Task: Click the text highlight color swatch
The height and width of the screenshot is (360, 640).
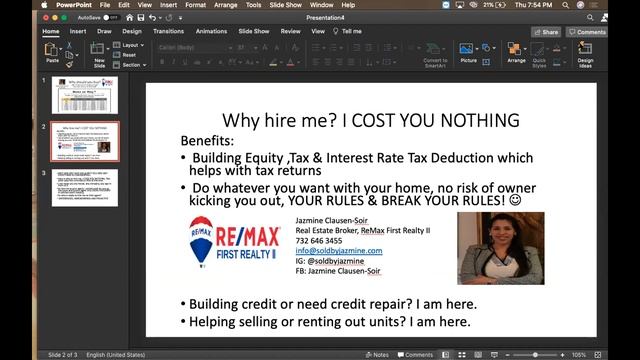Action: tap(273, 62)
